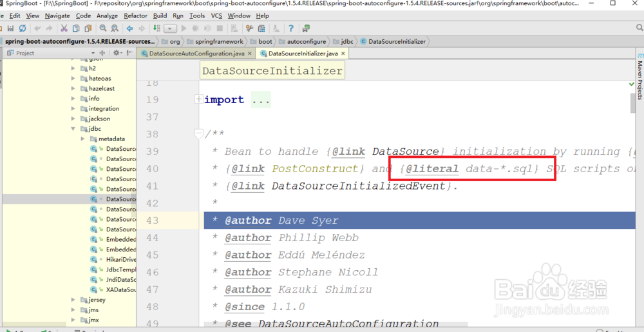The height and width of the screenshot is (332, 644).
Task: Click the Find magnifier icon
Action: [x=102, y=28]
